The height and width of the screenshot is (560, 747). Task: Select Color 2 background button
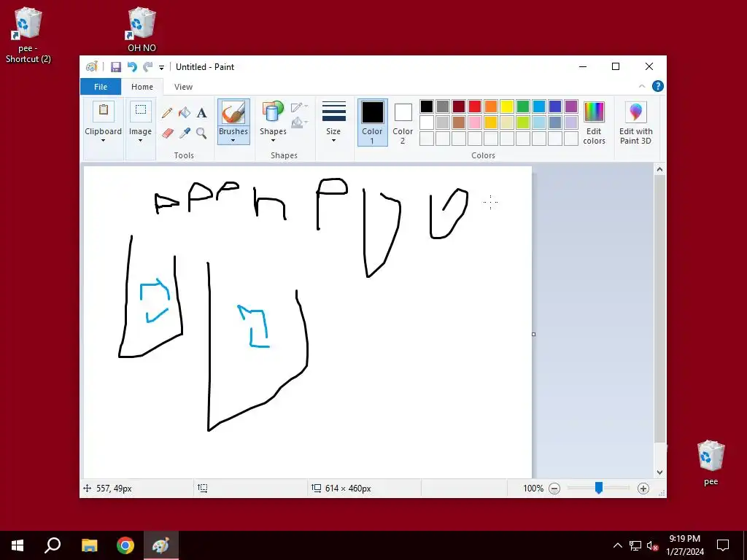pyautogui.click(x=403, y=122)
